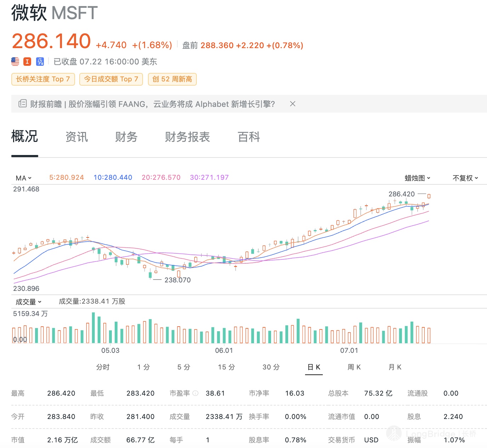Click the MA 30:271.197 legend value

pyautogui.click(x=210, y=178)
